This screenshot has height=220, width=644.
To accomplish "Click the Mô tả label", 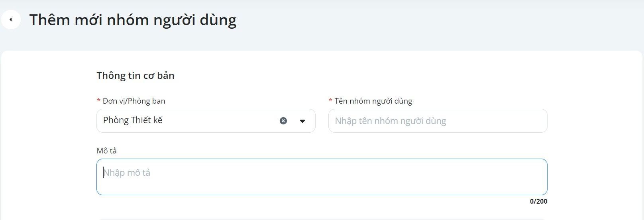I will pyautogui.click(x=106, y=151).
